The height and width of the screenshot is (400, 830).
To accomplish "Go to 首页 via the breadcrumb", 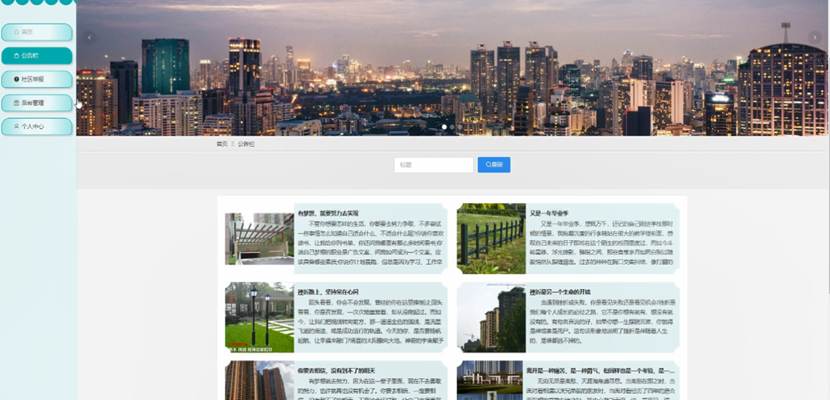I will [x=222, y=144].
